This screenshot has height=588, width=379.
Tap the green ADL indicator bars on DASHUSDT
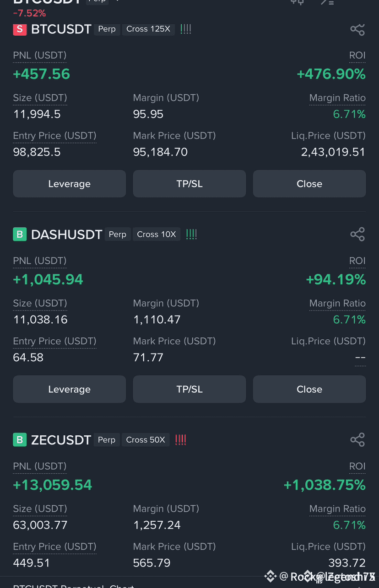pos(191,235)
